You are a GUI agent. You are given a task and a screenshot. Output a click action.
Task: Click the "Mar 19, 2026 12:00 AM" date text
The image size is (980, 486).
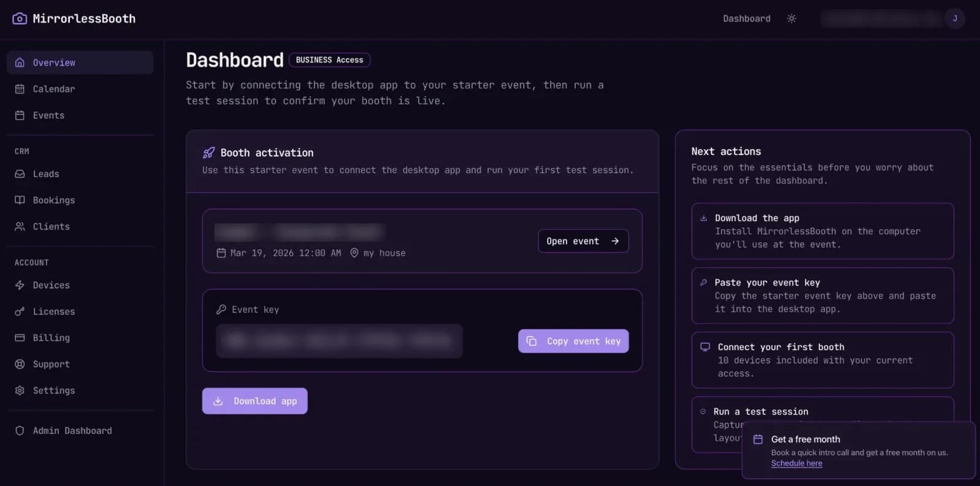pos(285,253)
